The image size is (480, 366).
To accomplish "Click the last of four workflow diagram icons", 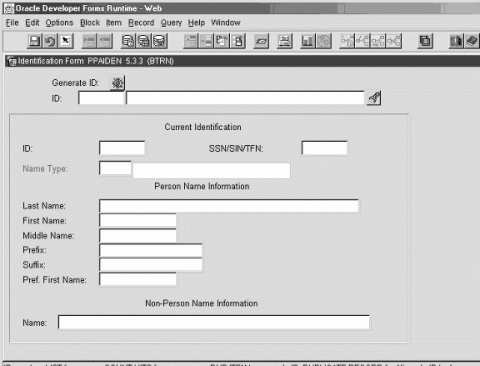I will [394, 41].
